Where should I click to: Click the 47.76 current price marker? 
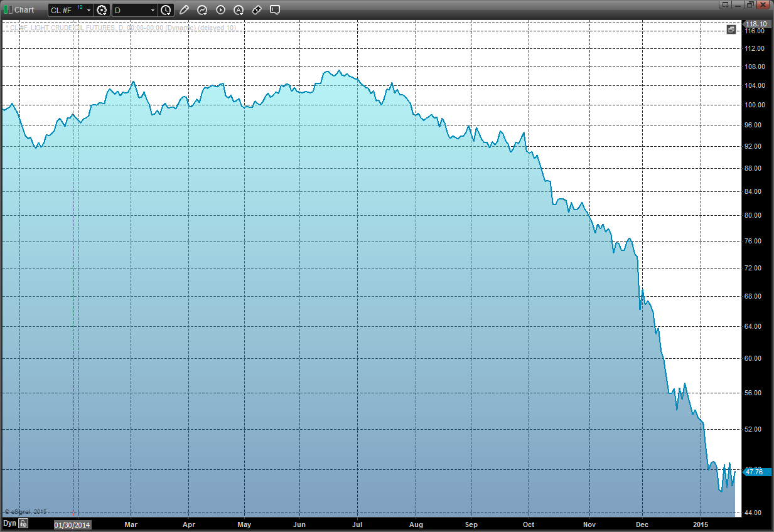pyautogui.click(x=755, y=472)
